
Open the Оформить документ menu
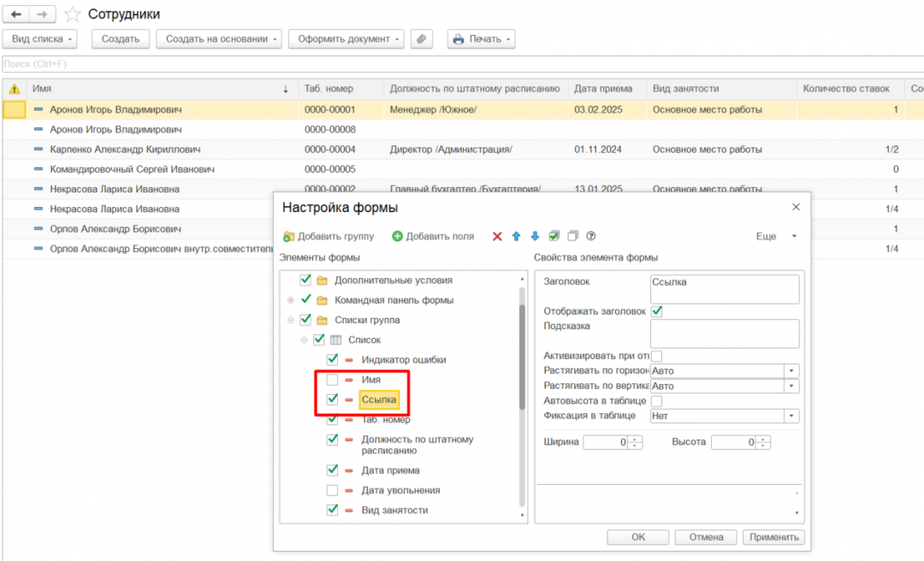346,38
